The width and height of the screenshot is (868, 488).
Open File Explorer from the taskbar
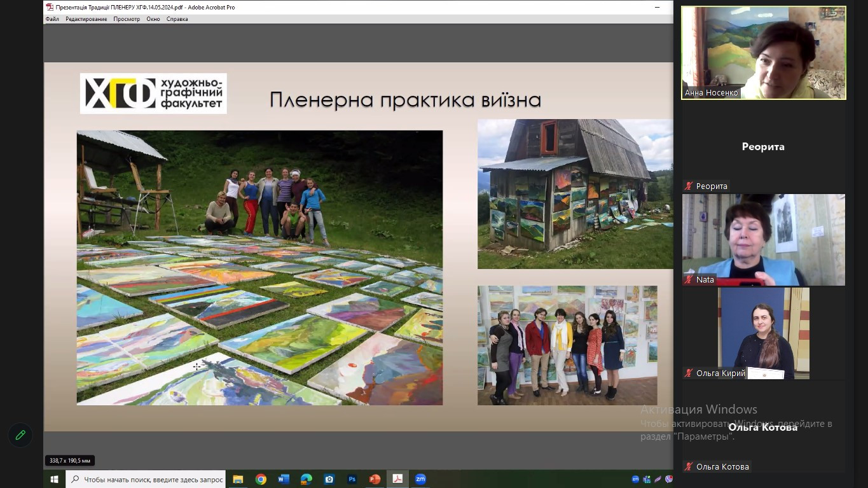point(238,479)
